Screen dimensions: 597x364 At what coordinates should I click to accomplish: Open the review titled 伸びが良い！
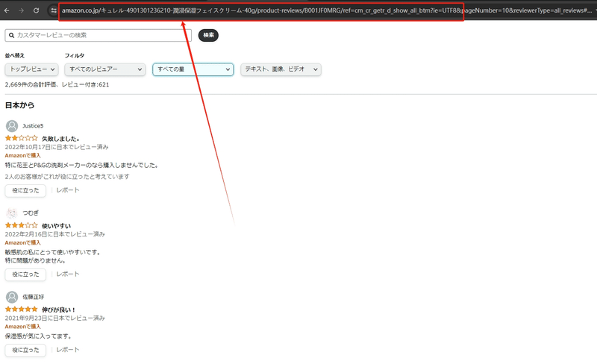59,310
